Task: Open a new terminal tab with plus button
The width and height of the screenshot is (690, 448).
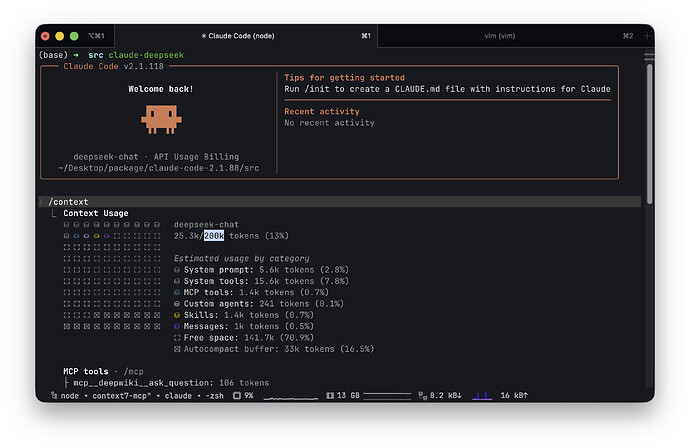Action: [x=647, y=36]
